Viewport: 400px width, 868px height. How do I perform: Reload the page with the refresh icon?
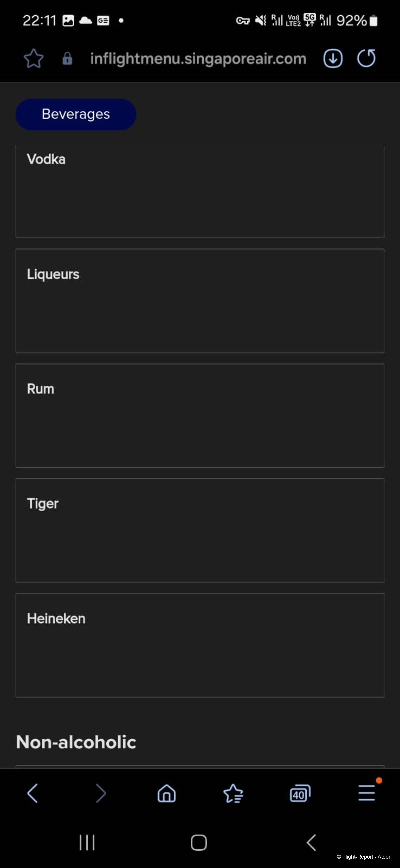(366, 58)
